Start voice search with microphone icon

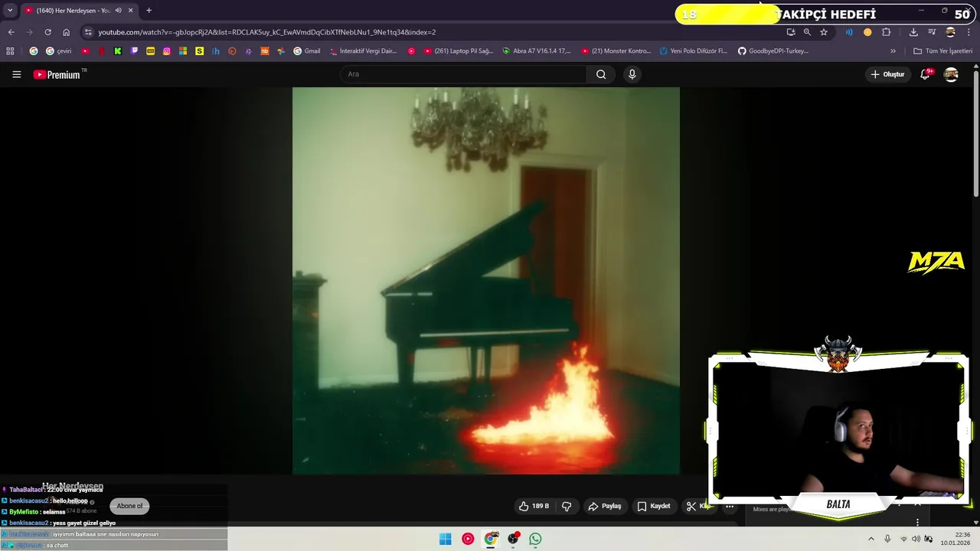[632, 74]
